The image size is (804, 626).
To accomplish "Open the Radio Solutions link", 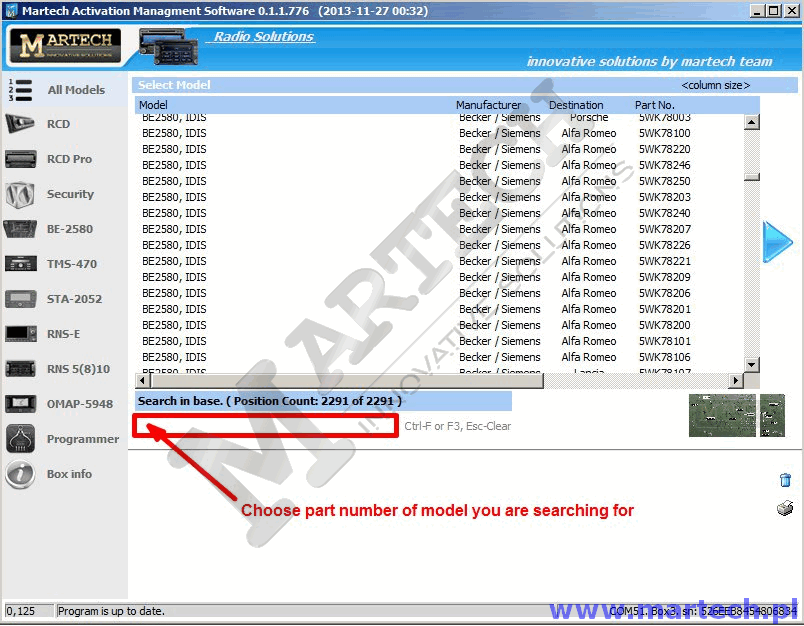I will coord(264,36).
